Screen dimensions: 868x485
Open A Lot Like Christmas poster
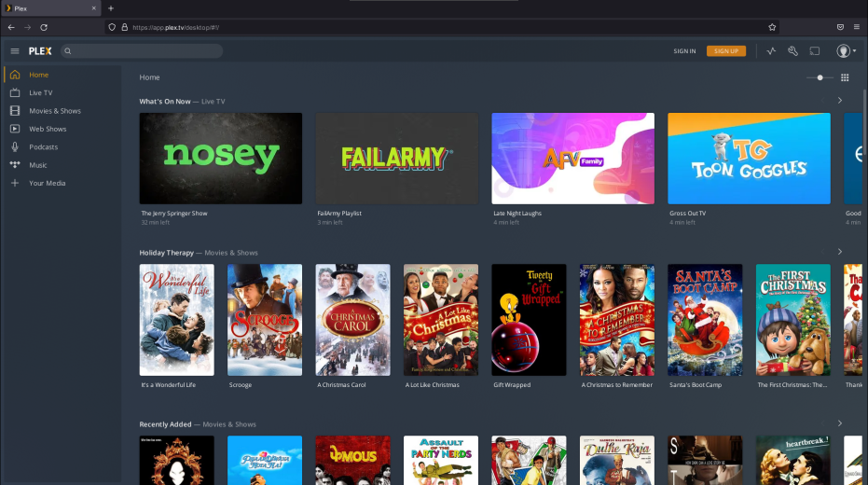[x=441, y=320]
